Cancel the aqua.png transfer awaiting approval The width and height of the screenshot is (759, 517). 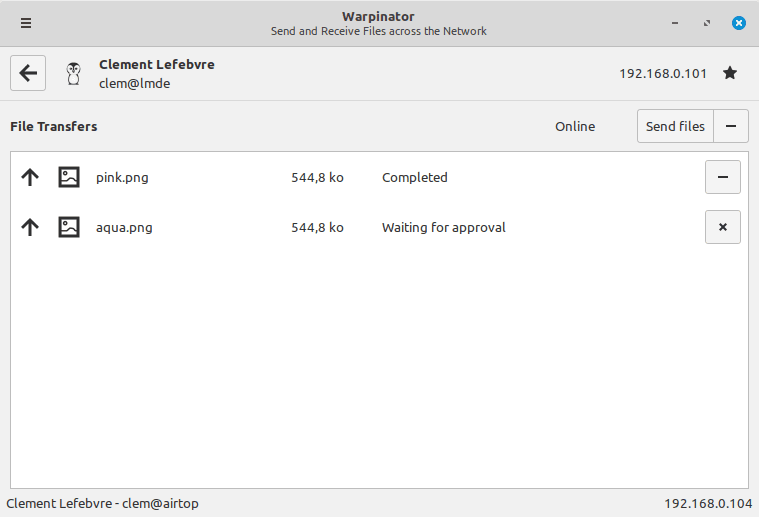tap(722, 227)
